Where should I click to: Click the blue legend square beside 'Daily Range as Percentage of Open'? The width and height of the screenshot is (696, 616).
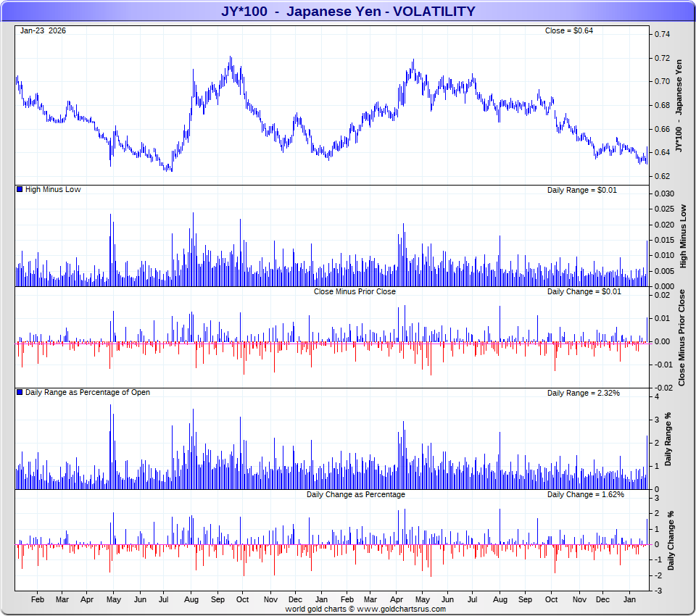[20, 392]
